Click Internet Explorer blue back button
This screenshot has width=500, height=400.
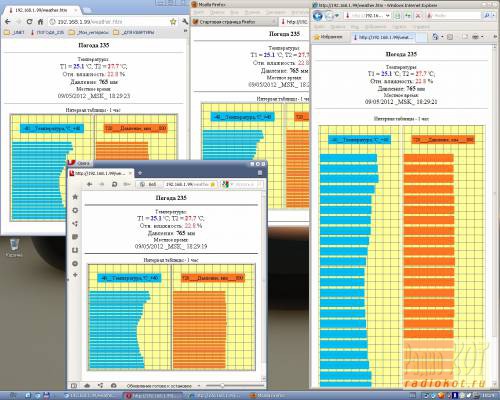tap(318, 15)
